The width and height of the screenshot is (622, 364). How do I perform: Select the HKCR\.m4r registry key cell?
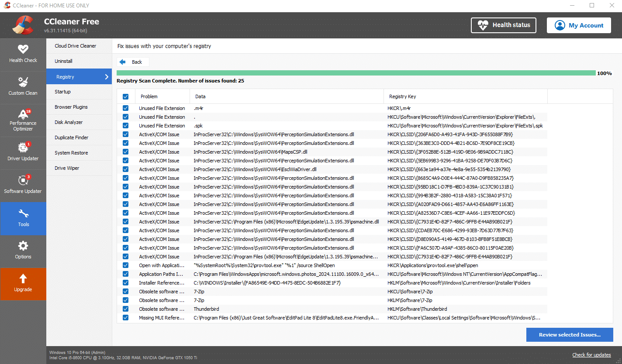point(399,108)
